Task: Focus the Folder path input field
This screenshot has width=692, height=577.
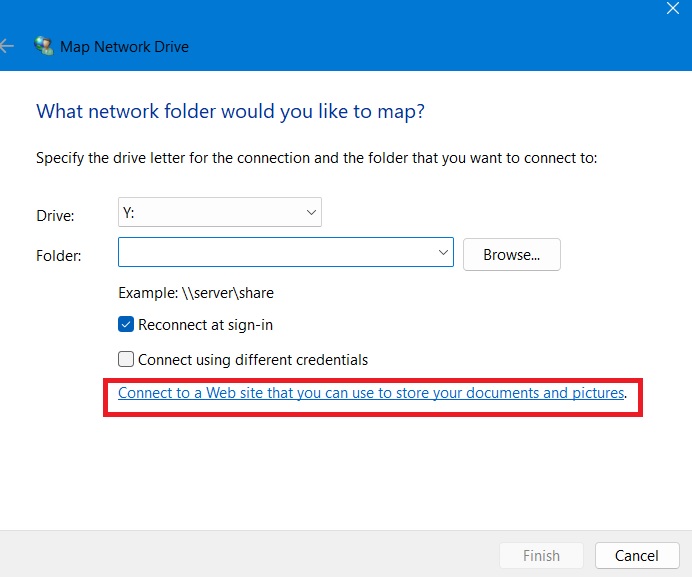Action: pyautogui.click(x=286, y=252)
